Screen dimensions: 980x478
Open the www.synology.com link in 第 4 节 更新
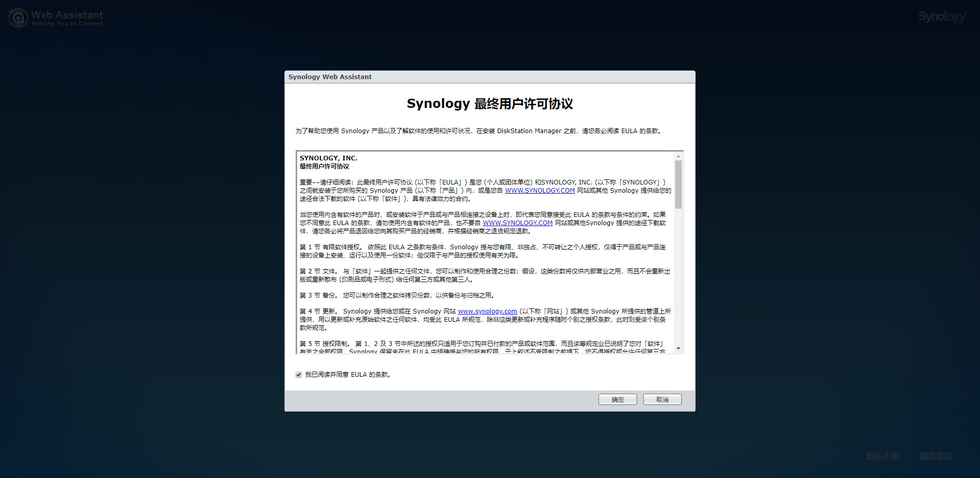[487, 311]
